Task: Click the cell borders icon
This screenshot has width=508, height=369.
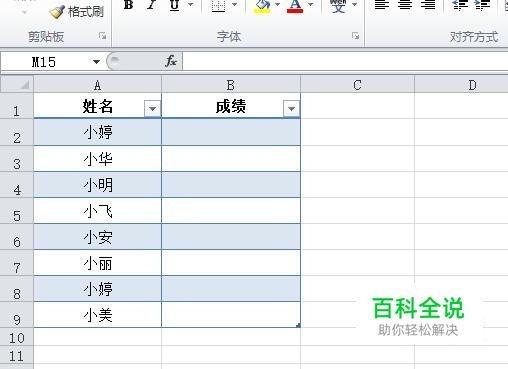Action: (x=218, y=5)
